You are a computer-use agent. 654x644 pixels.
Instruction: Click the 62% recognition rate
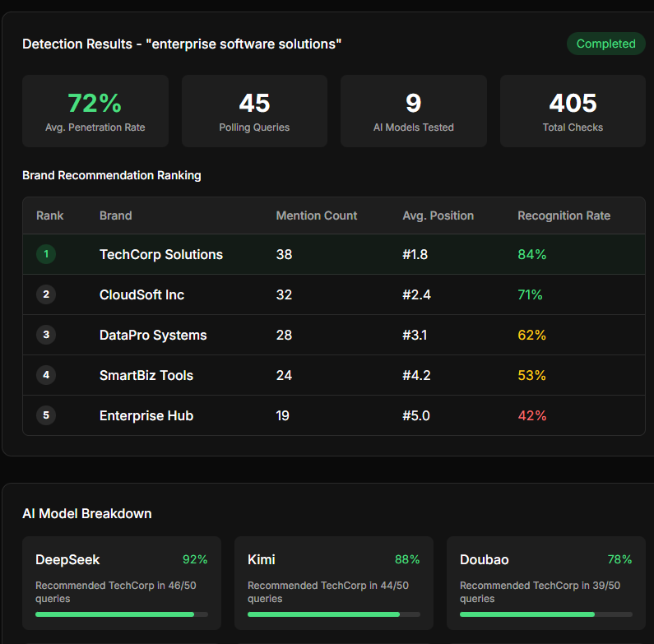pos(531,335)
